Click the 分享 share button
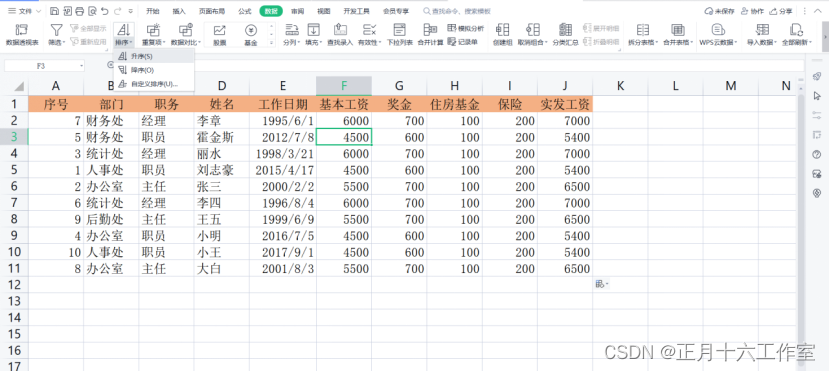This screenshot has height=371, width=830. tap(781, 11)
